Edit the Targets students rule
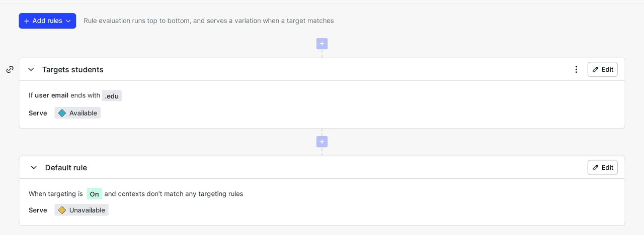 click(x=602, y=69)
